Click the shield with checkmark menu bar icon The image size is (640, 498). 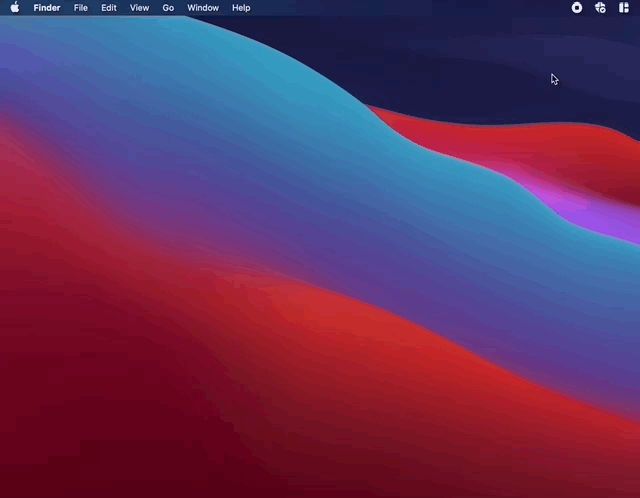click(x=600, y=7)
